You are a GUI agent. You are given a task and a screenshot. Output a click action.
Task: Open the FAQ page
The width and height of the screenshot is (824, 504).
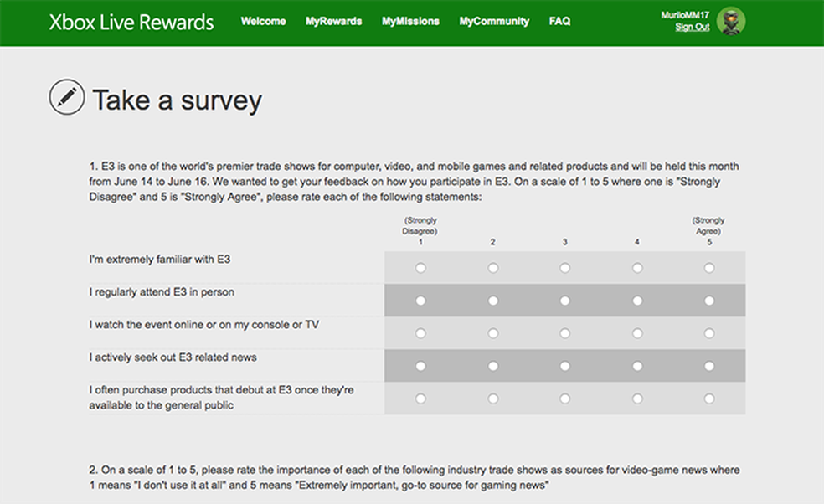click(559, 21)
